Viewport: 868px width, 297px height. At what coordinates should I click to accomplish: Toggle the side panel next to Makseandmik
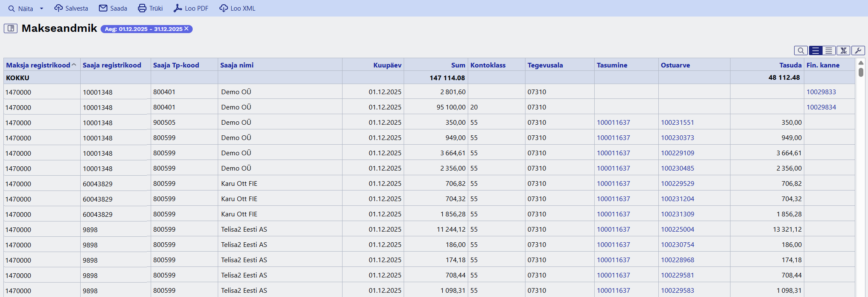[x=11, y=28]
